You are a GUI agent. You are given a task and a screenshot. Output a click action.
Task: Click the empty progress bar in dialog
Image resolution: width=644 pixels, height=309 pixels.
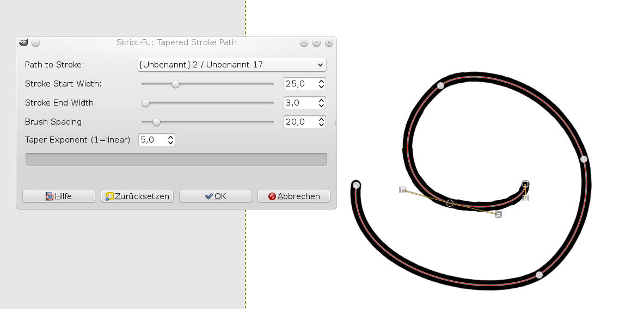[x=176, y=159]
